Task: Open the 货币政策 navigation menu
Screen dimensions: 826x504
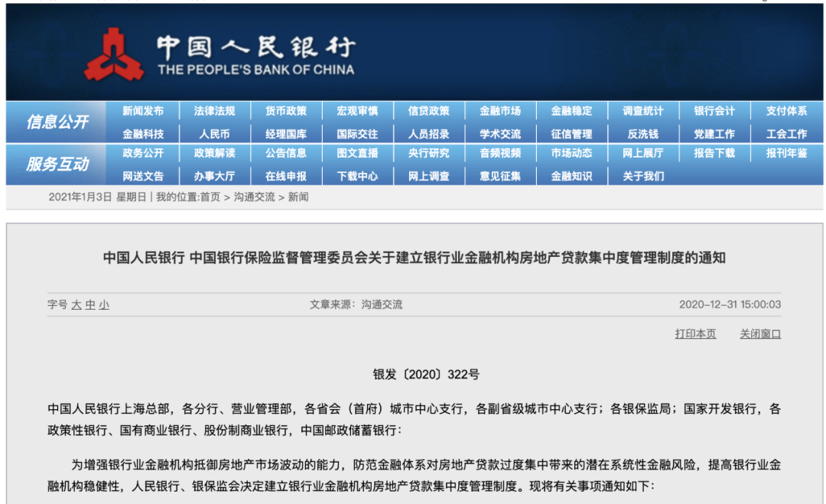Action: click(285, 110)
